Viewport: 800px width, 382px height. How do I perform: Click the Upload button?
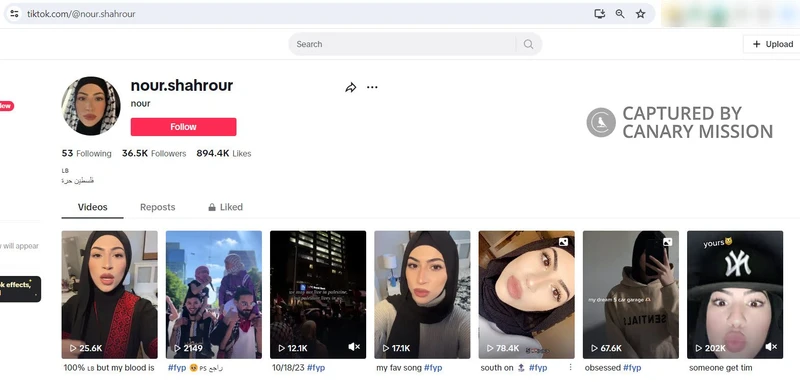(772, 44)
